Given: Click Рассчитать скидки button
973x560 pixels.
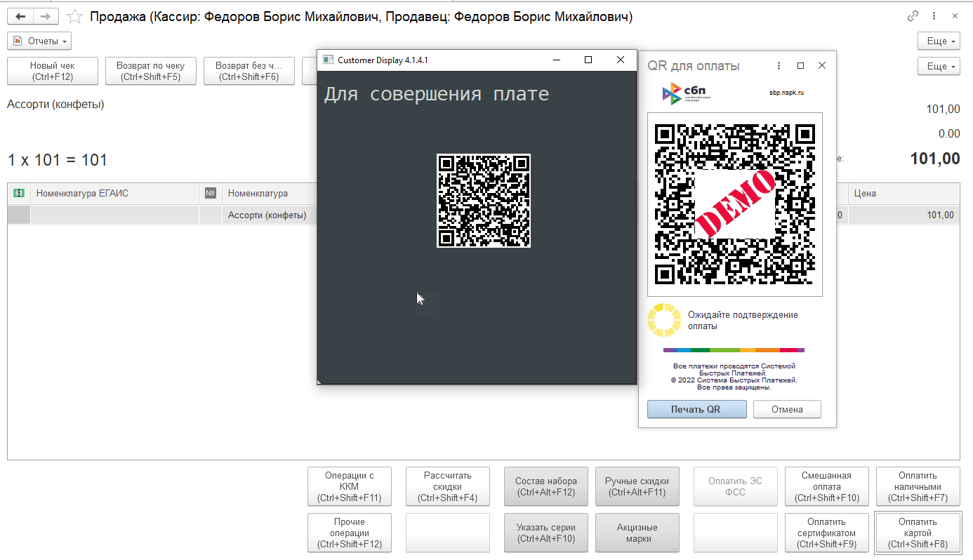Looking at the screenshot, I should pyautogui.click(x=448, y=487).
